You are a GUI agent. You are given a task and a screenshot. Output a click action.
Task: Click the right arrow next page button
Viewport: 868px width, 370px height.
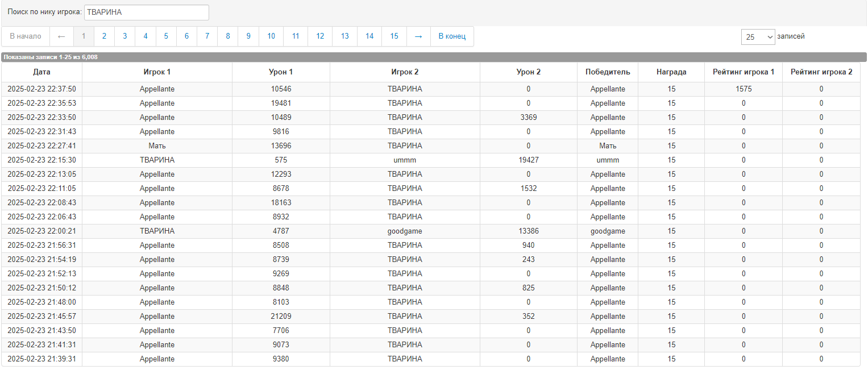418,36
